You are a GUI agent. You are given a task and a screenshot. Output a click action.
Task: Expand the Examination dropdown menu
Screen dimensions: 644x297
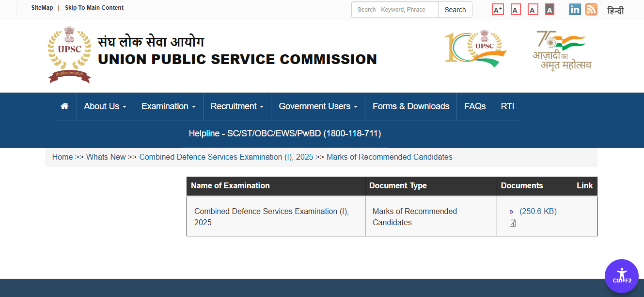tap(168, 106)
